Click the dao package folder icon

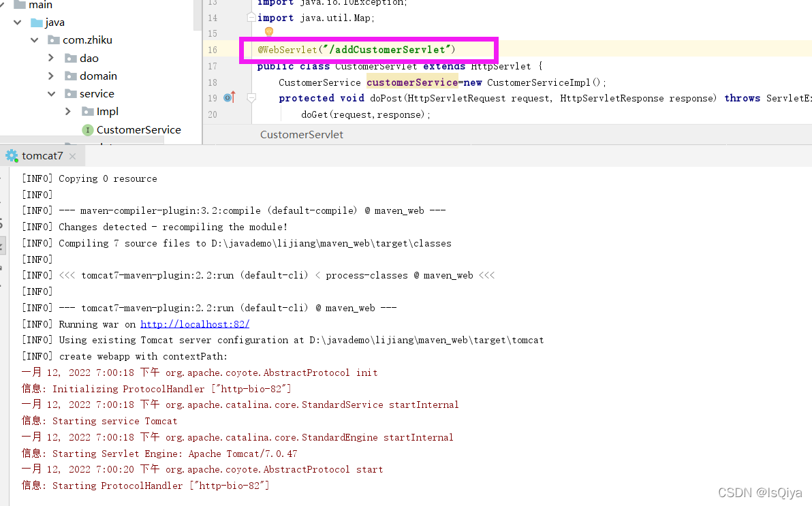[x=71, y=58]
